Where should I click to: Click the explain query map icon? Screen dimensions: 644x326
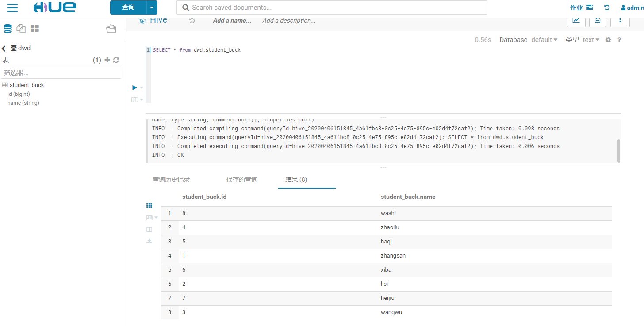pyautogui.click(x=134, y=99)
